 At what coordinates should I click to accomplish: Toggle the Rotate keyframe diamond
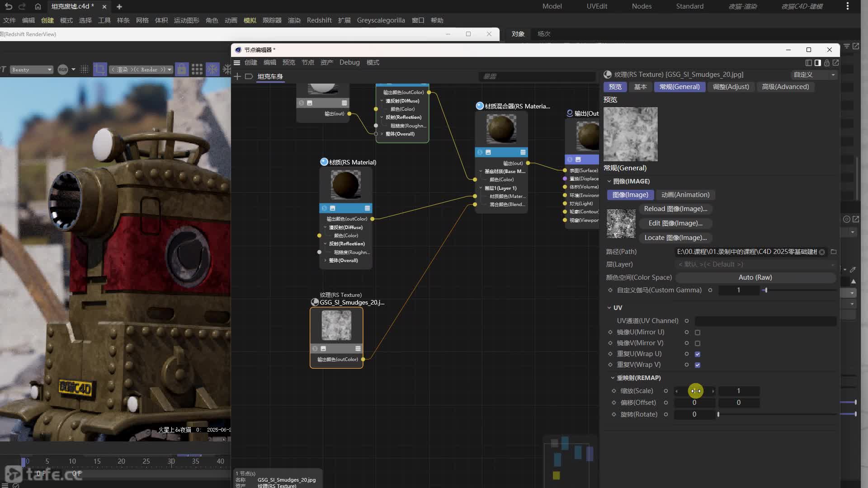tap(614, 414)
